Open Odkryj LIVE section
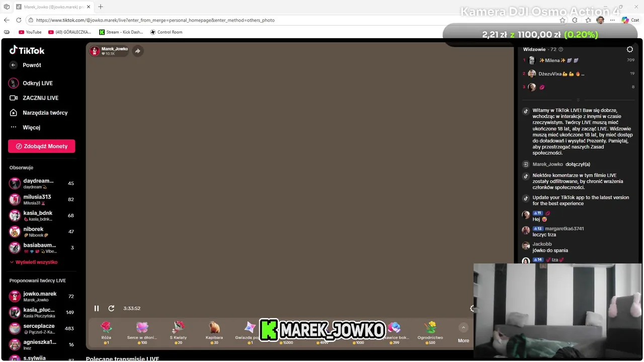This screenshot has height=362, width=644. point(31,83)
